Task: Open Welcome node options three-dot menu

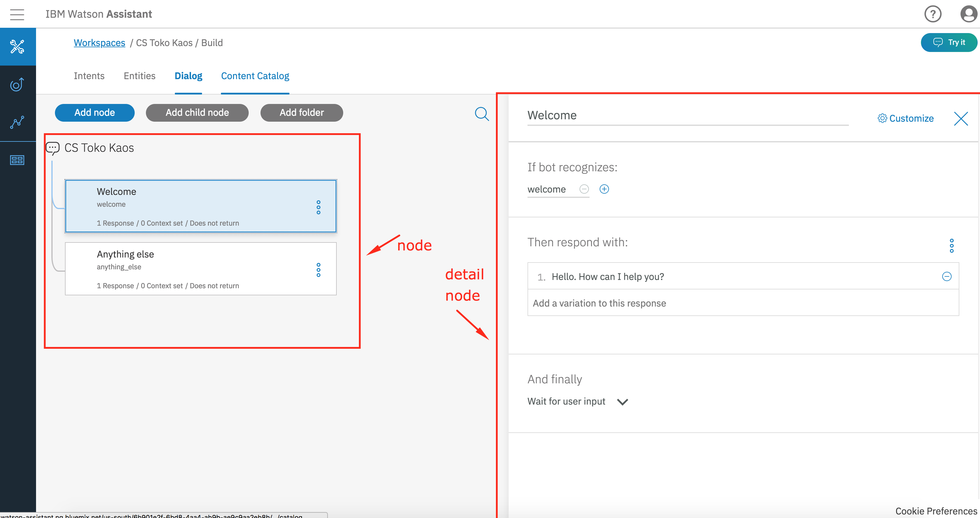Action: [318, 207]
